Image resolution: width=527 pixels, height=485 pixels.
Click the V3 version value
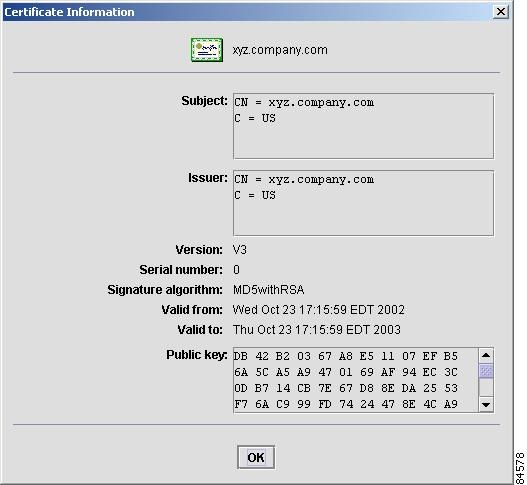pyautogui.click(x=240, y=250)
